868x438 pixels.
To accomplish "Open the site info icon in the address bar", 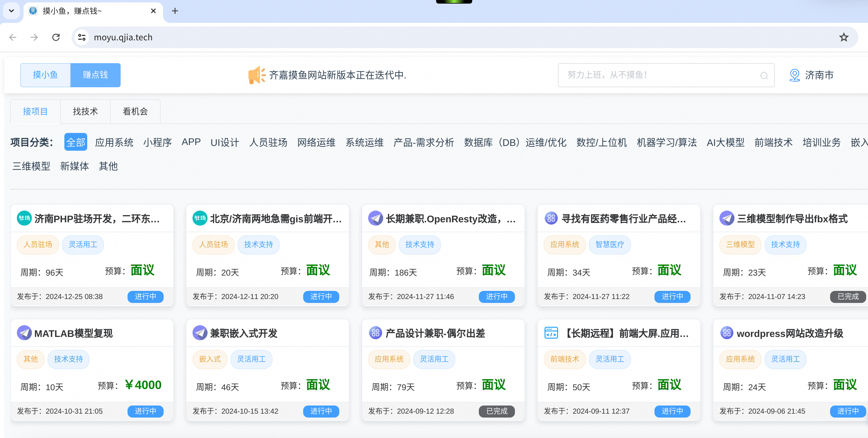I will [x=82, y=37].
